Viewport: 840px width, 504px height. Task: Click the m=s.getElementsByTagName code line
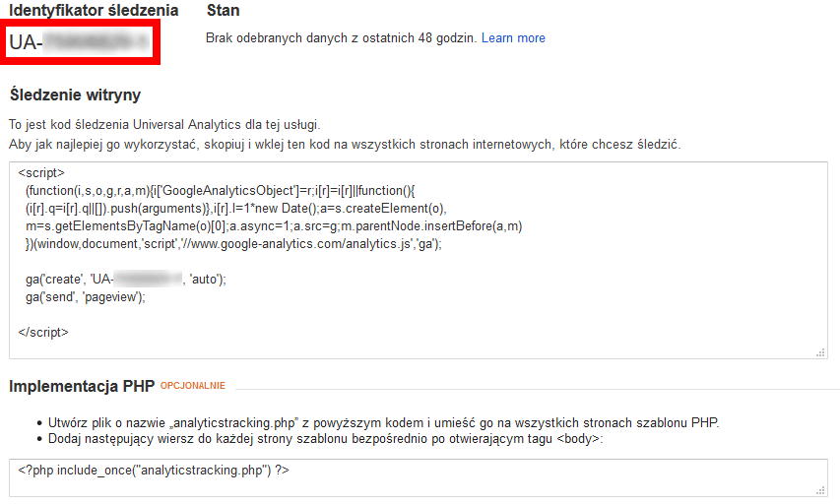(x=274, y=226)
